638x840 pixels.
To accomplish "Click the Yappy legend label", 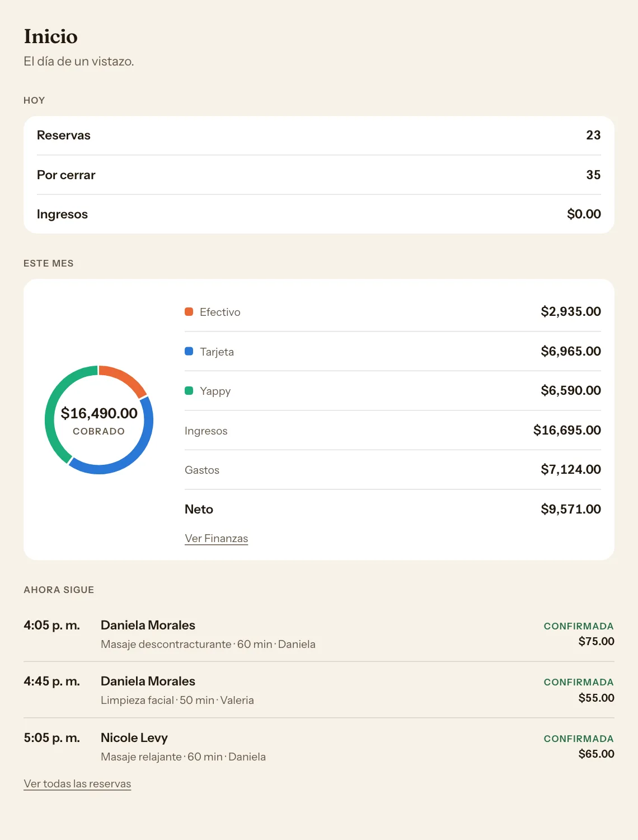I will pos(215,391).
